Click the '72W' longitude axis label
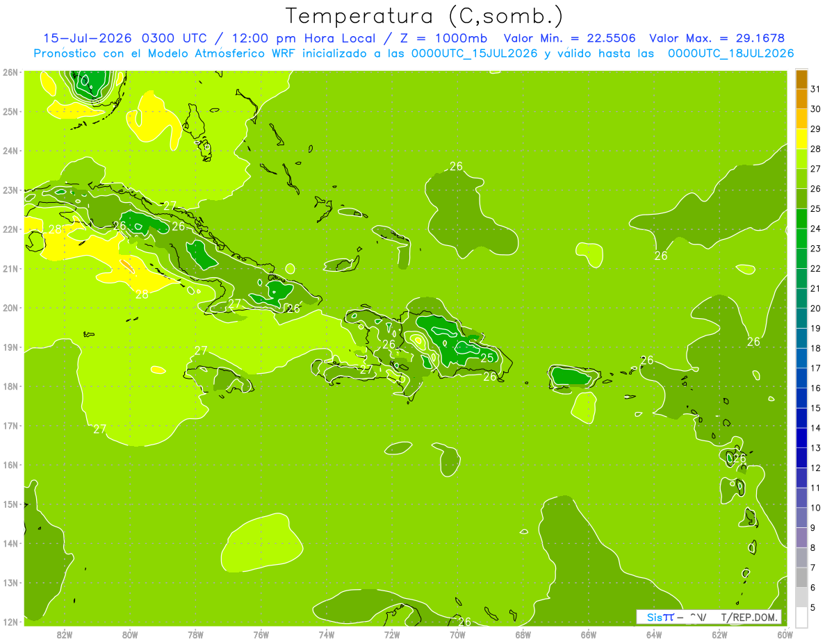This screenshot has width=834, height=644. [x=392, y=634]
